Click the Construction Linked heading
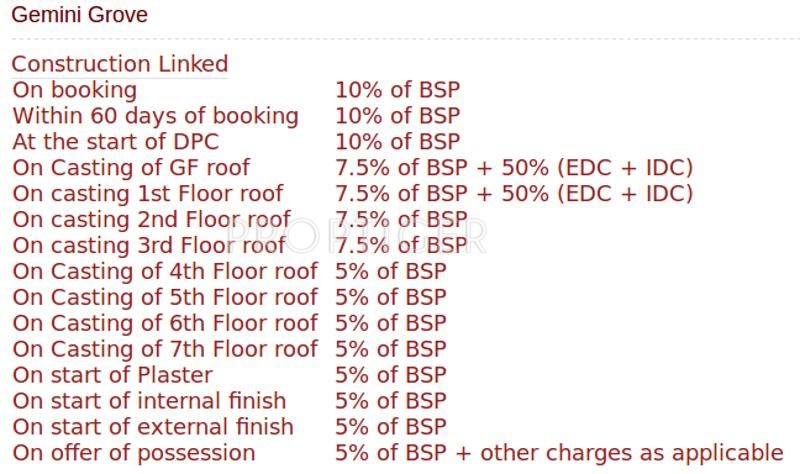Viewport: 800px width, 474px height. (x=120, y=64)
